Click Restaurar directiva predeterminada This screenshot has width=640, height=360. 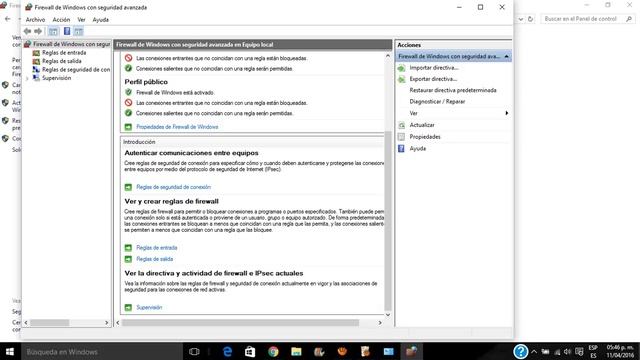453,90
